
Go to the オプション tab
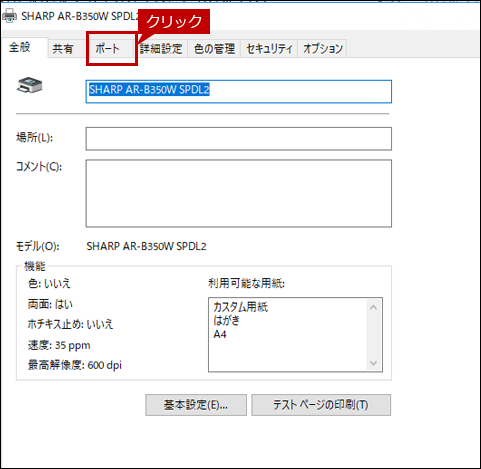pyautogui.click(x=322, y=49)
